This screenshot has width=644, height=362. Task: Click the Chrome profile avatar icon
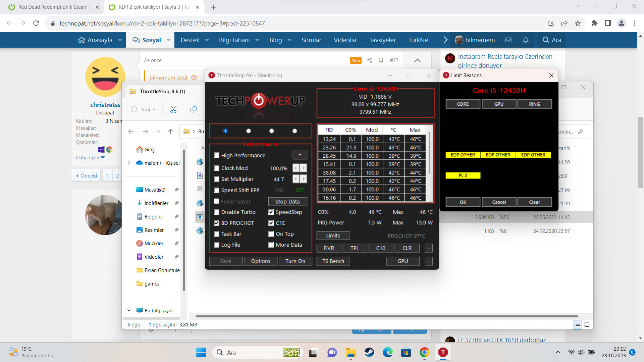[621, 23]
